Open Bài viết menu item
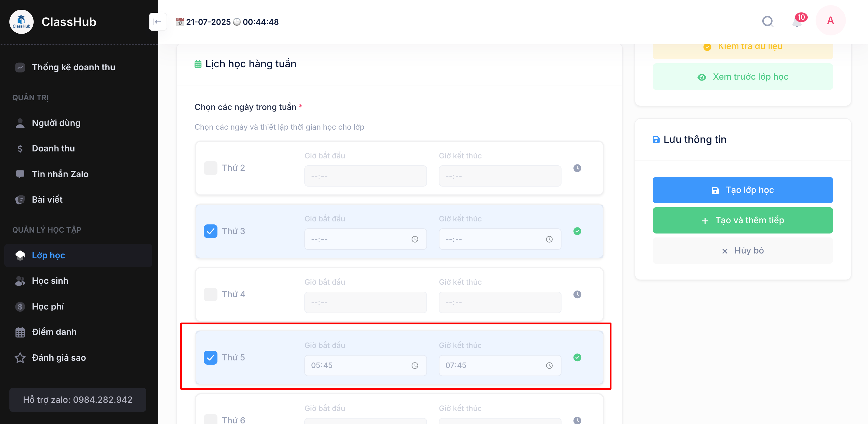The width and height of the screenshot is (868, 424). [78, 200]
